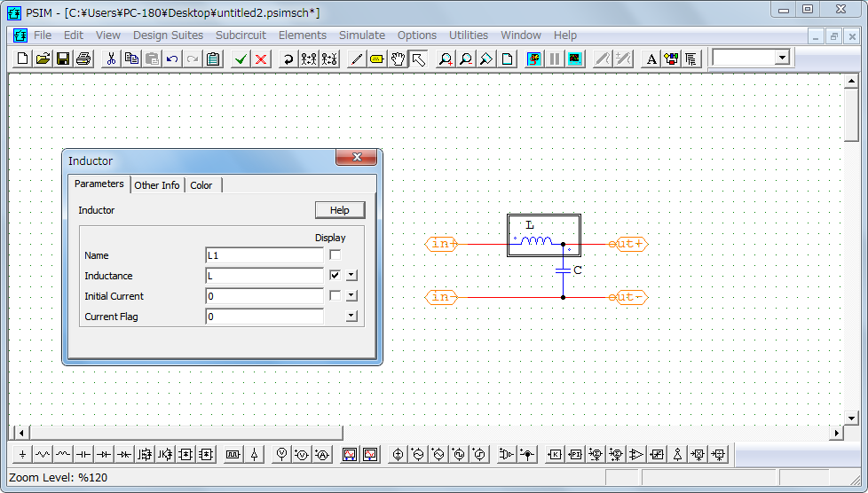Image resolution: width=868 pixels, height=493 pixels.
Task: Run simulation toolbar icon
Action: click(533, 59)
